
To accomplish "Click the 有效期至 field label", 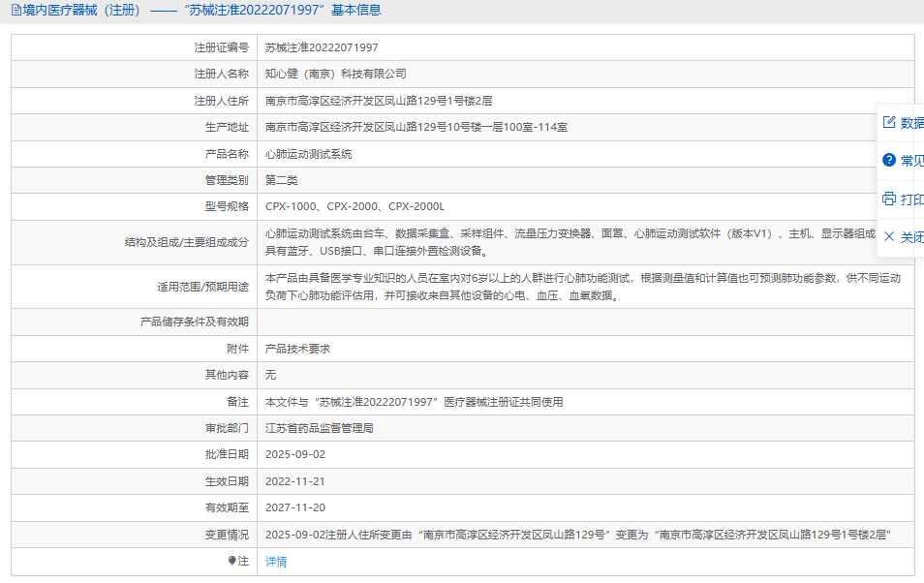I will (x=227, y=507).
